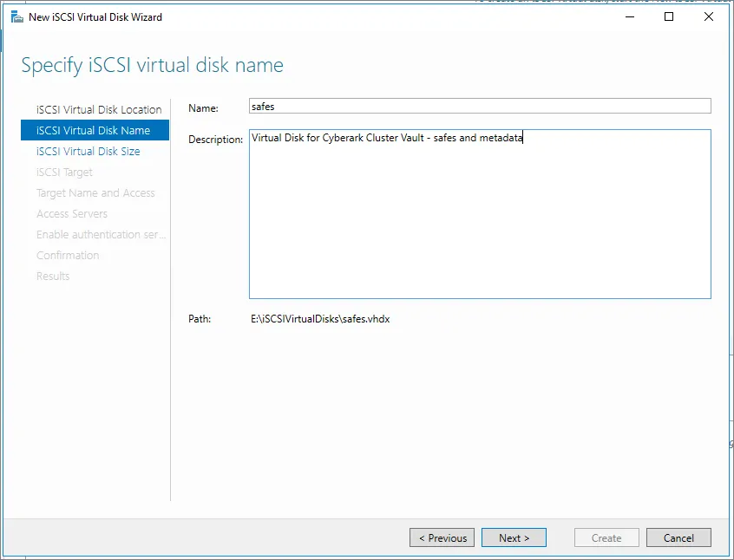Click the Confirmation step in the sidebar
This screenshot has height=560, width=734.
(68, 256)
